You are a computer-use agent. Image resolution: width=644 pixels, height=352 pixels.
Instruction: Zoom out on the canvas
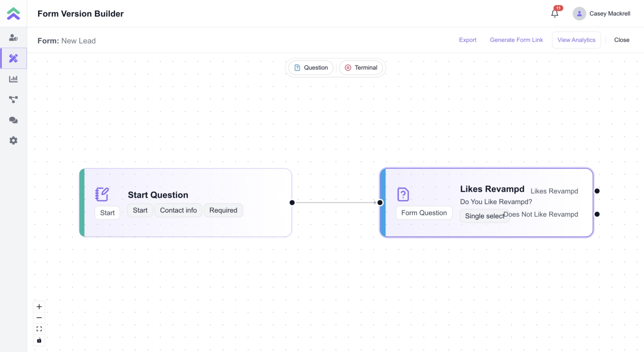pos(39,318)
